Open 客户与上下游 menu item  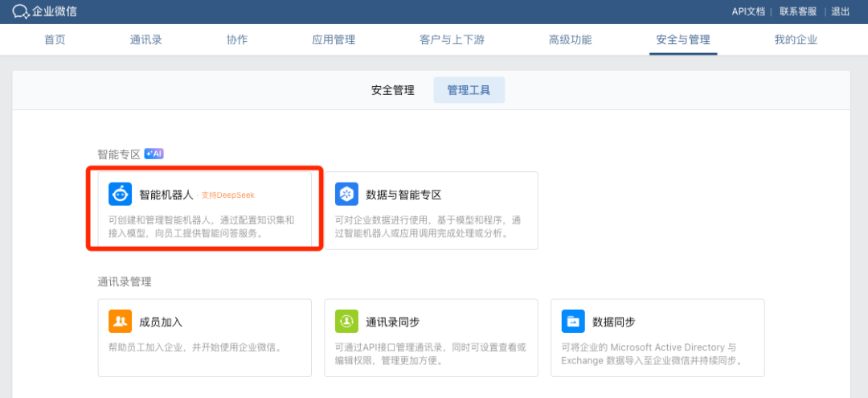pyautogui.click(x=452, y=40)
